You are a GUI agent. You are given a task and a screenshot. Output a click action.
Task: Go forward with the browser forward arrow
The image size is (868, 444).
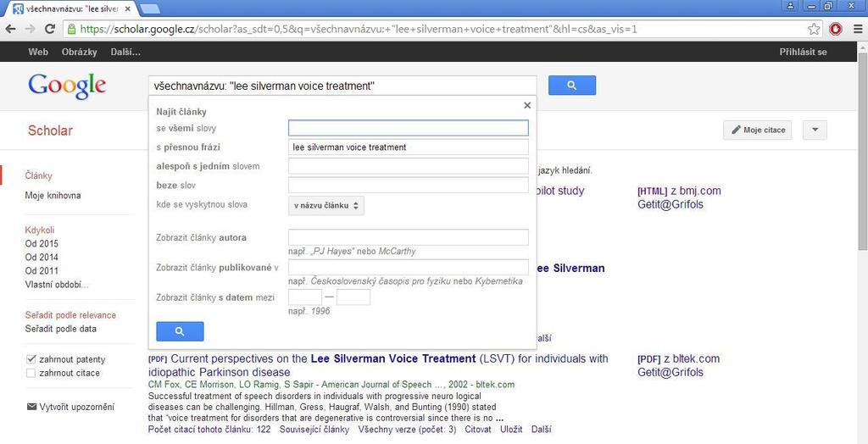point(30,29)
